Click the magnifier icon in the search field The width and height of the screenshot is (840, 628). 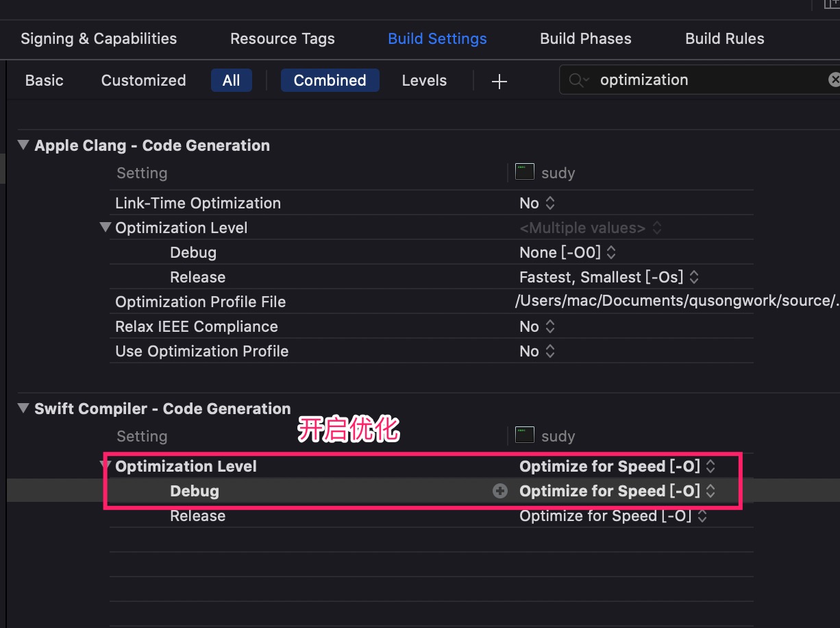click(578, 81)
